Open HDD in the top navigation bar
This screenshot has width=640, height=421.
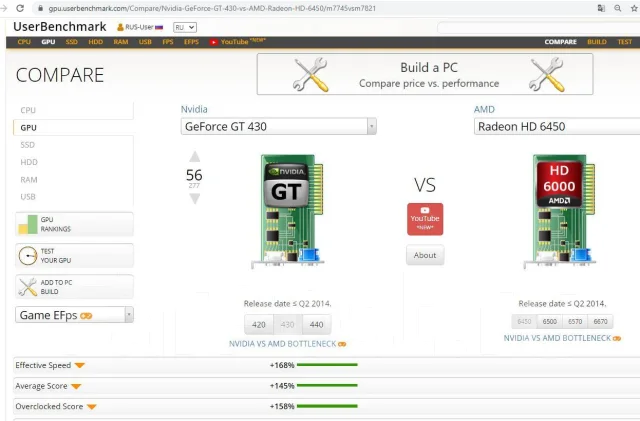click(96, 42)
